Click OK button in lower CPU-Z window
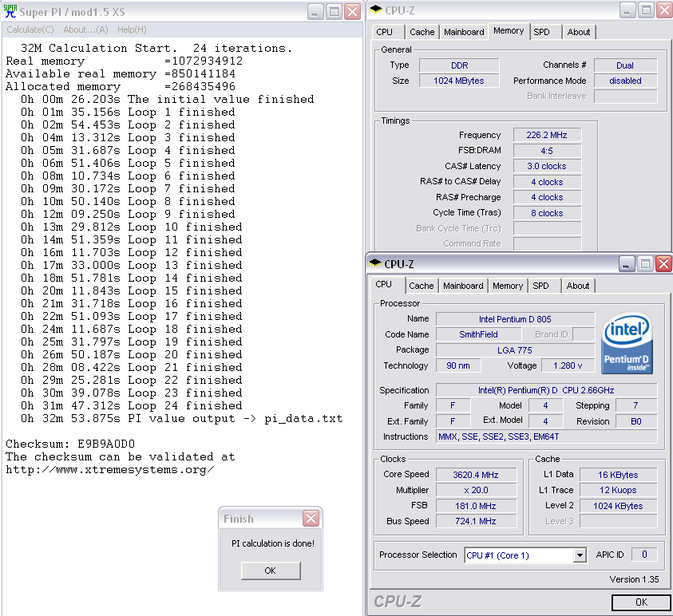Viewport: 673px width, 616px height. coord(641,602)
